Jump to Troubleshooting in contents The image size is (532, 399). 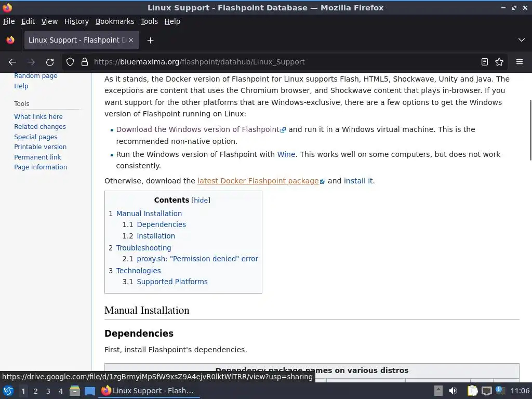coord(143,248)
